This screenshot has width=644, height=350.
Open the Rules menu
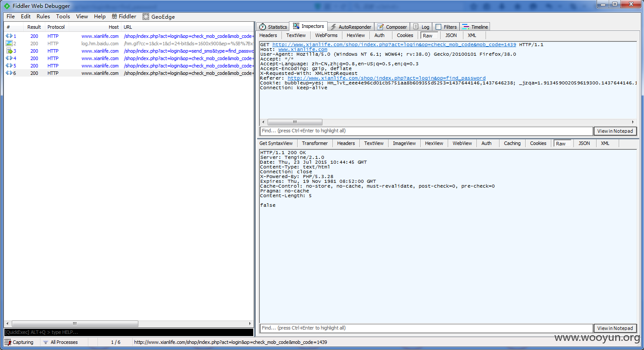[43, 17]
